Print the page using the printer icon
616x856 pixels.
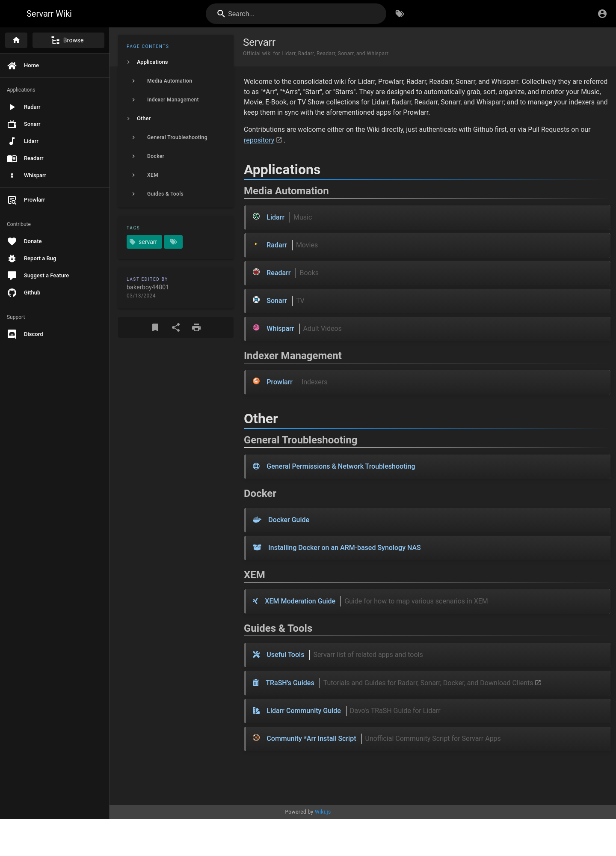click(x=196, y=327)
